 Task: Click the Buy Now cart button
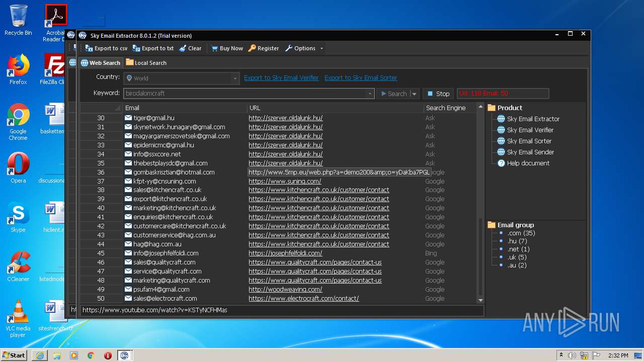pos(227,48)
